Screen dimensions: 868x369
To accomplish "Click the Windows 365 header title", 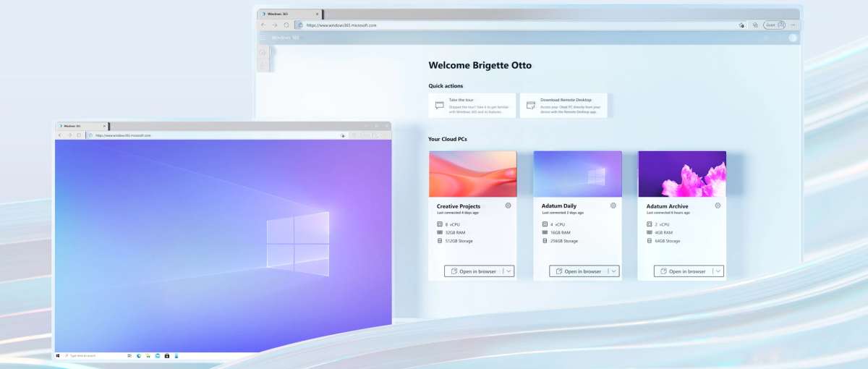I will [x=286, y=38].
